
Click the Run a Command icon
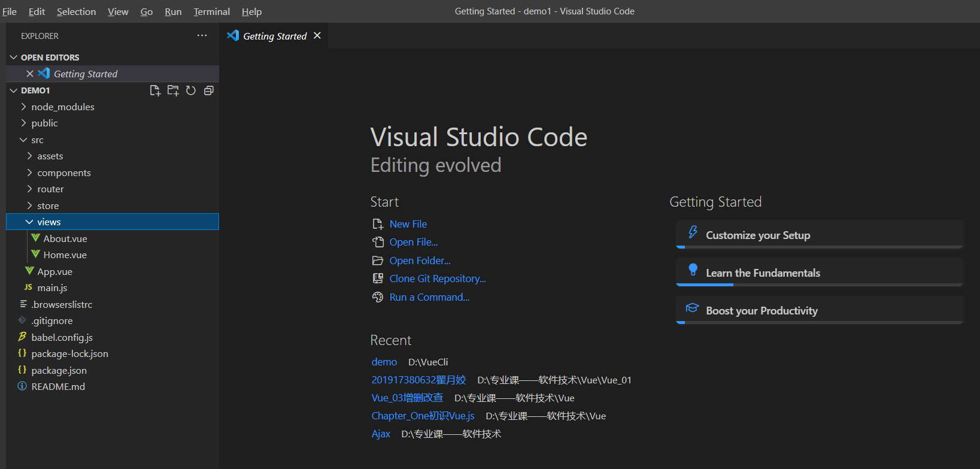[378, 297]
